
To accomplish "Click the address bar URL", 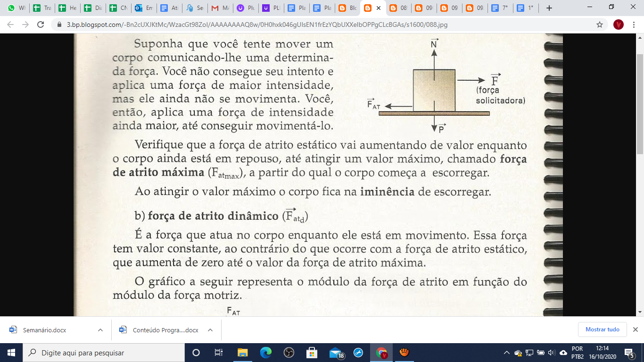I will (x=257, y=25).
